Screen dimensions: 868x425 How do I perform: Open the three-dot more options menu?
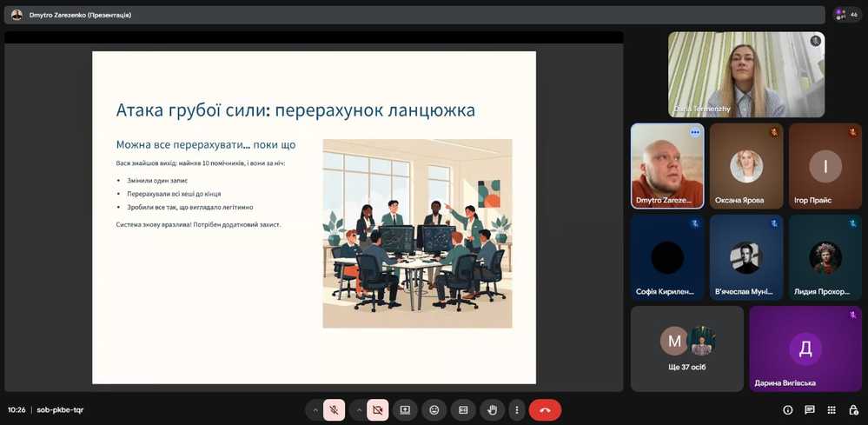517,409
